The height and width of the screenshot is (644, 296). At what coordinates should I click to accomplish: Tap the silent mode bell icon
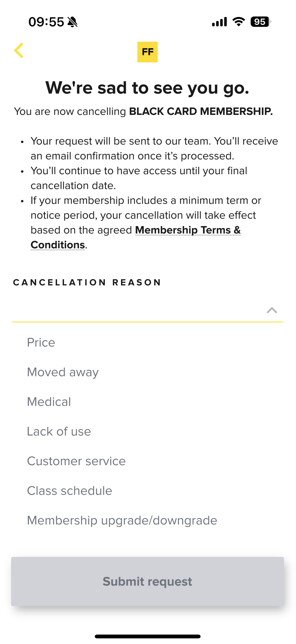point(73,22)
